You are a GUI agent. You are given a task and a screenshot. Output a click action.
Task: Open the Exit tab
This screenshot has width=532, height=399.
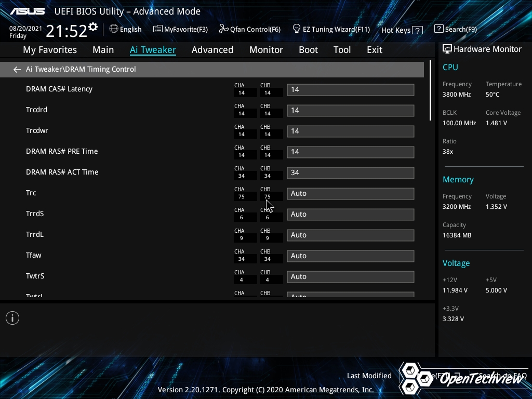pos(375,50)
